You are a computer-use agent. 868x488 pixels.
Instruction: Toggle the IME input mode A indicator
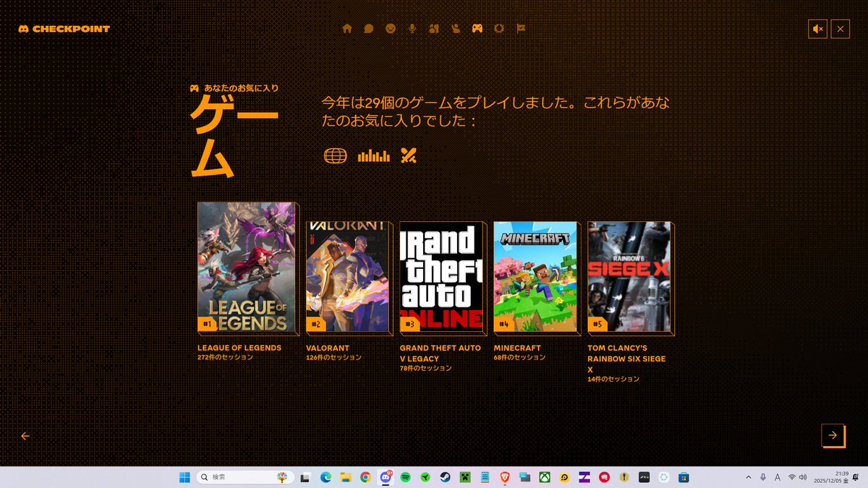tap(778, 477)
